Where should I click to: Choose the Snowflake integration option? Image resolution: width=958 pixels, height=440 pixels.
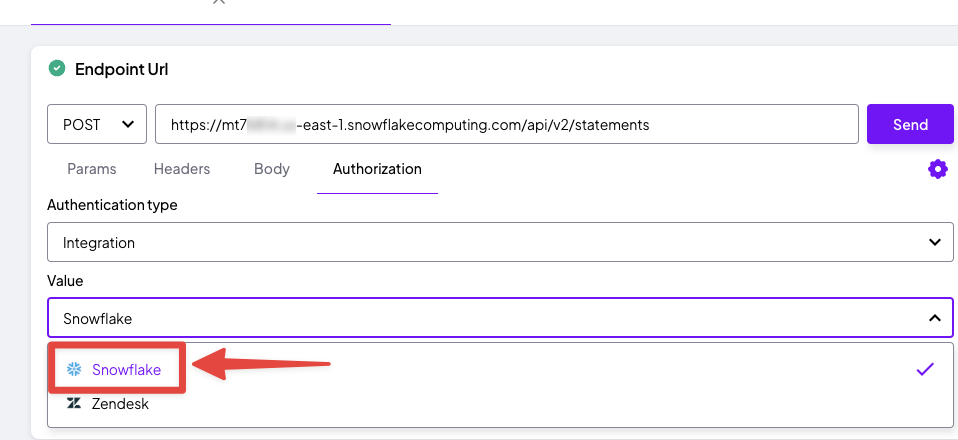point(500,369)
